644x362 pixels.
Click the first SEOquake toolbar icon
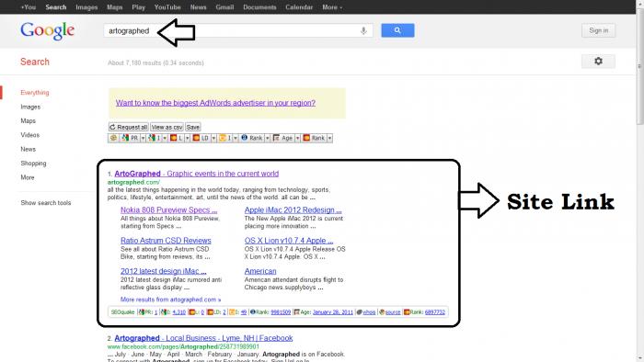pos(114,138)
